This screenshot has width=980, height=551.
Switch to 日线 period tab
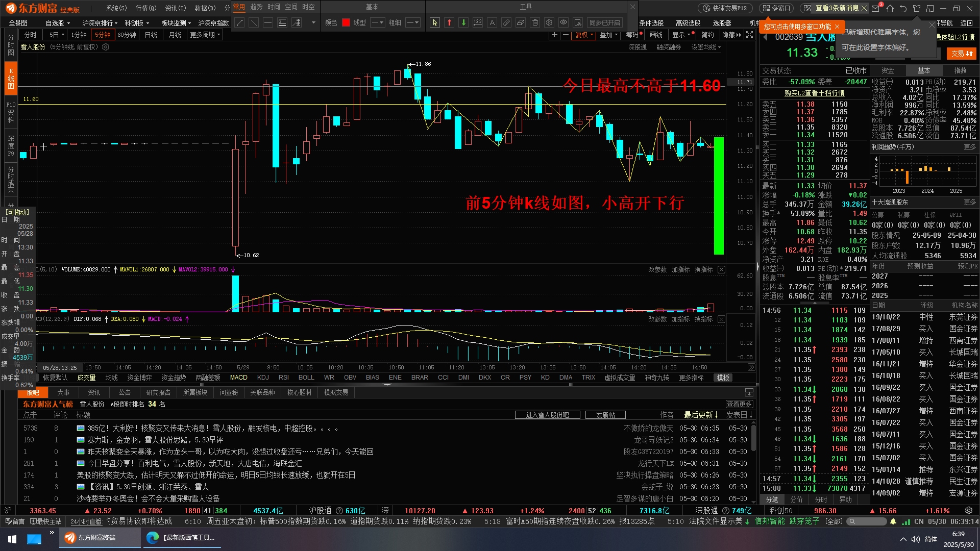pos(151,35)
